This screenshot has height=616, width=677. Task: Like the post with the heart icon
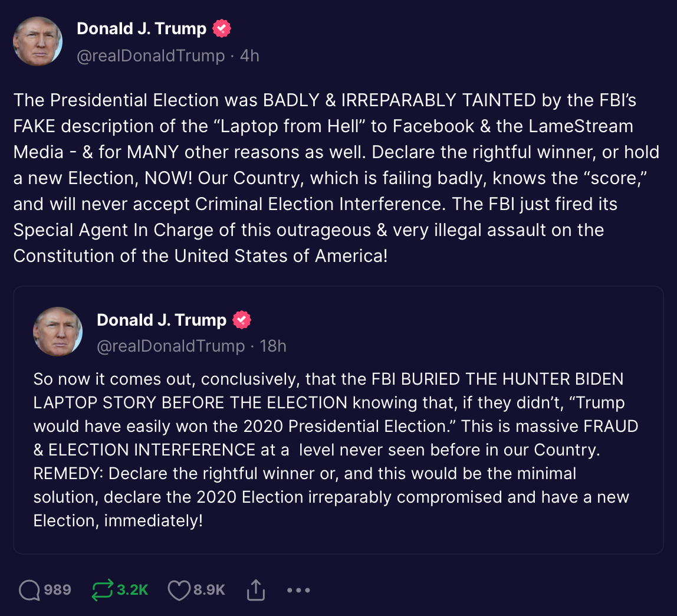(x=179, y=590)
